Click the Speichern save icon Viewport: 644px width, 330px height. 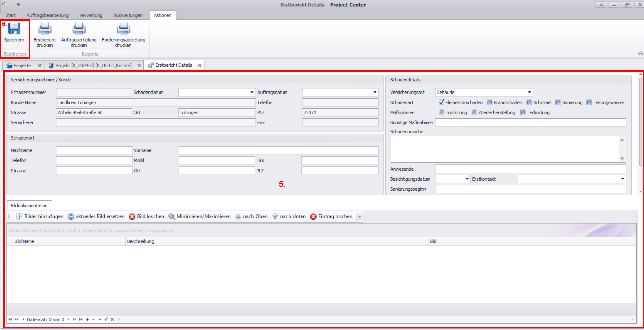14,29
